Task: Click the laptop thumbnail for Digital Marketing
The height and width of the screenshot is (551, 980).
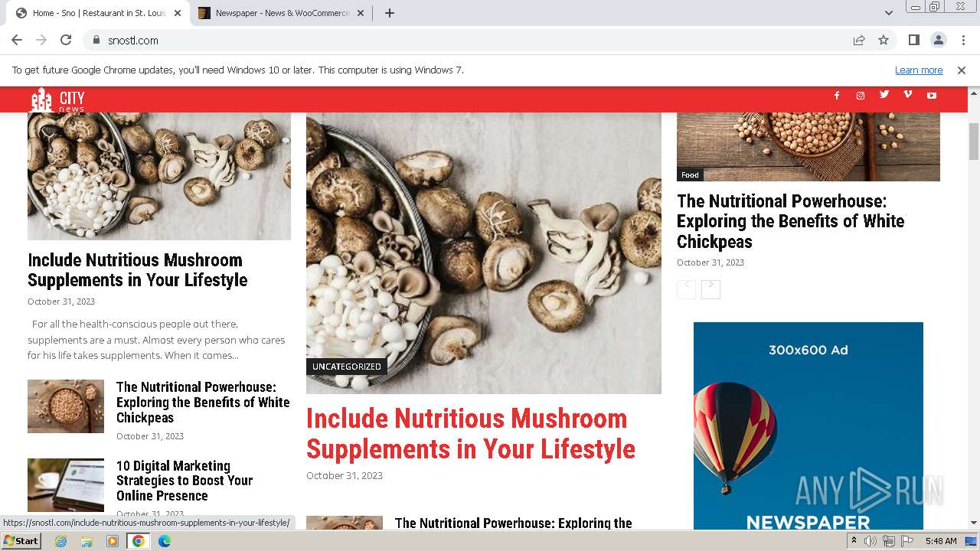Action: coord(66,484)
